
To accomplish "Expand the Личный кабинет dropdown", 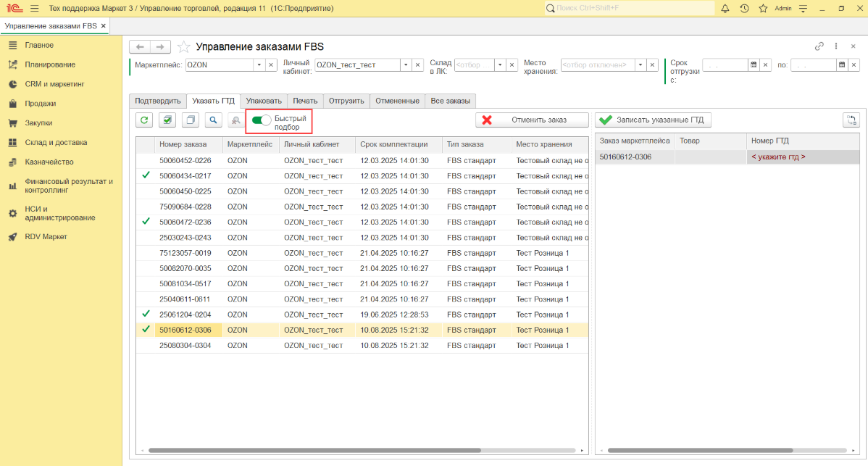I will (x=406, y=65).
